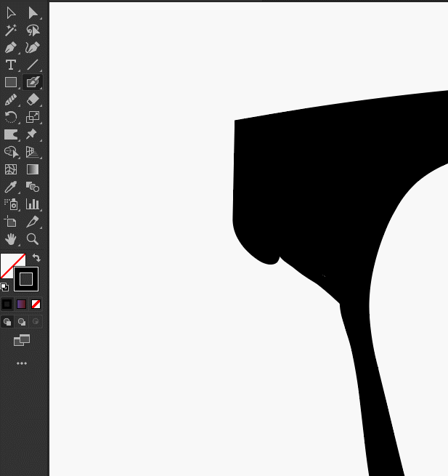Change Screen Mode button
448x476 pixels.
[22, 340]
